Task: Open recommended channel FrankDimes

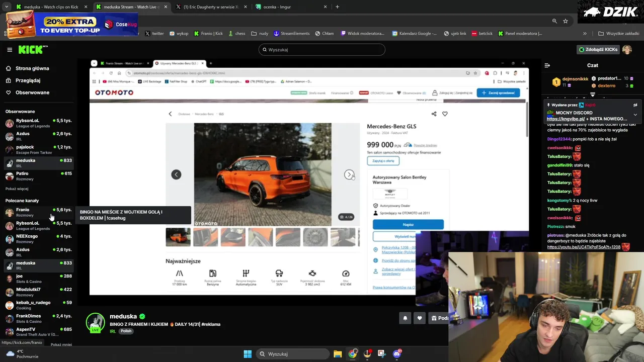Action: (x=39, y=319)
